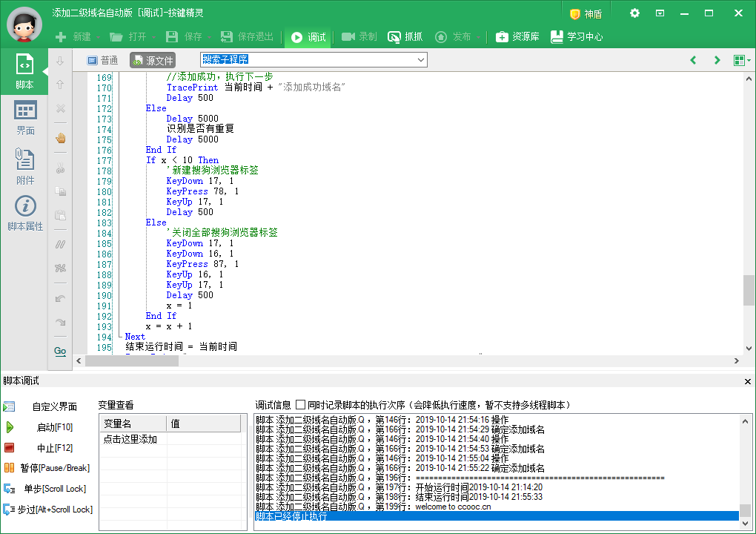Click 点击这里添加 in the variable watch list

pos(130,439)
